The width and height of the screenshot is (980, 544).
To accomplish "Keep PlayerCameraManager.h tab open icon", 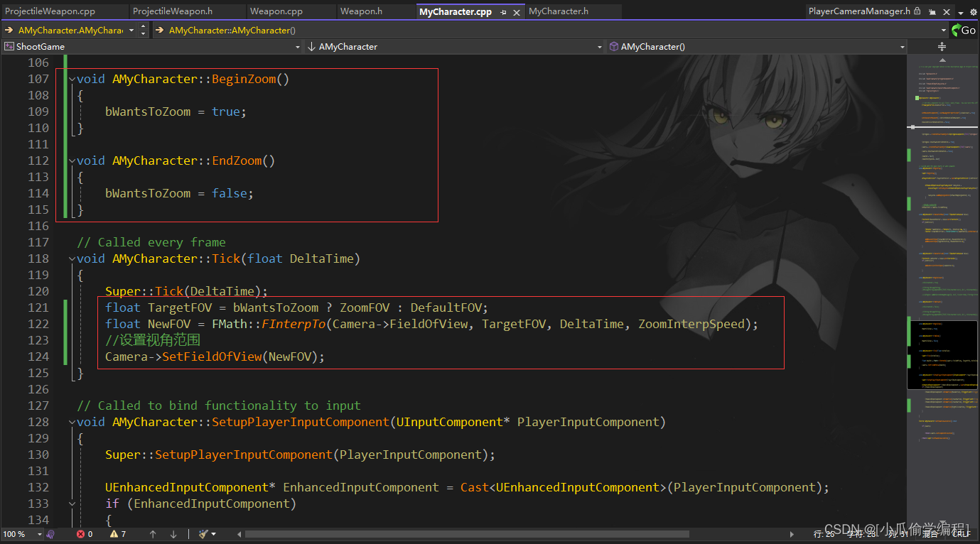I will click(x=932, y=12).
